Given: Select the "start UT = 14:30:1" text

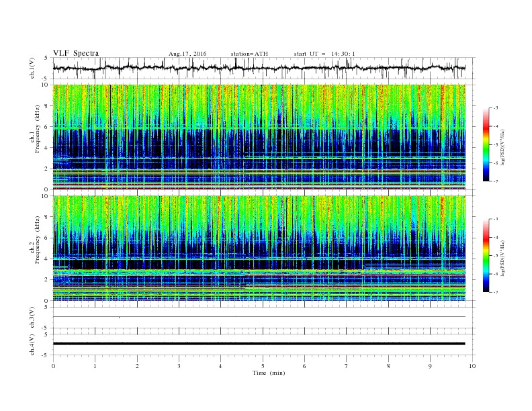Looking at the screenshot, I should 324,54.
